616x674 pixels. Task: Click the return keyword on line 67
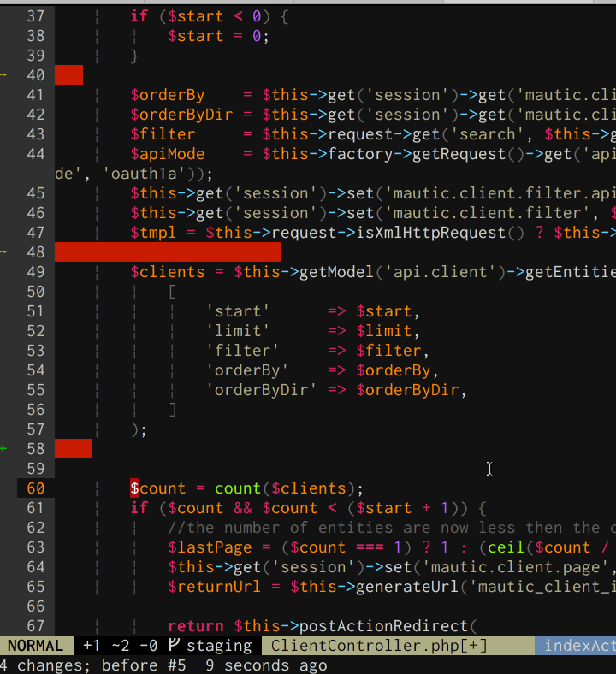tap(196, 626)
